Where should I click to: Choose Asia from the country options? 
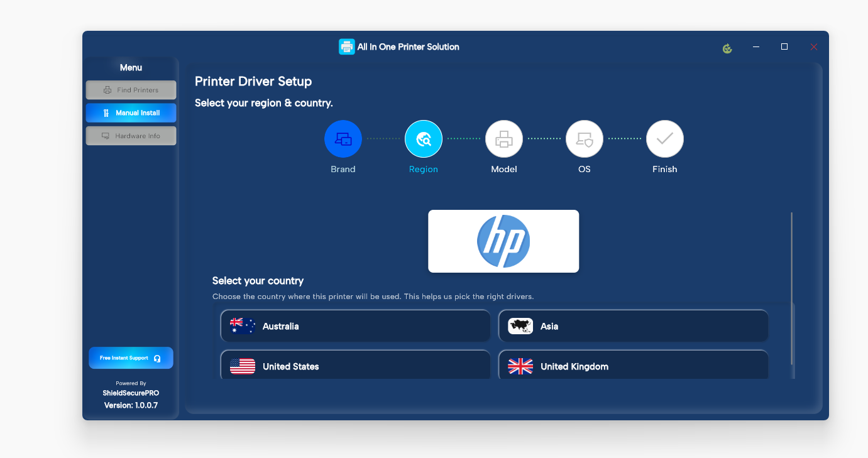coord(633,325)
